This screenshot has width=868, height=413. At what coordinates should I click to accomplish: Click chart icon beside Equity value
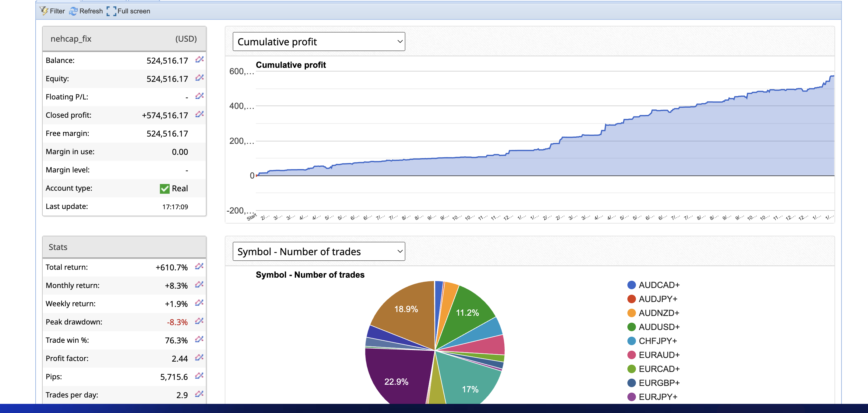(199, 78)
